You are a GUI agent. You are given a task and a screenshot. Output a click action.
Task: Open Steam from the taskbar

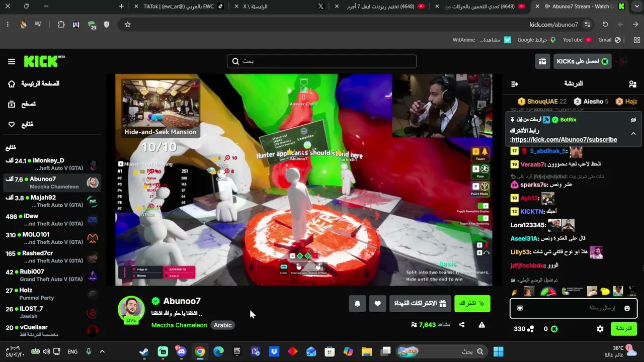tap(144, 352)
